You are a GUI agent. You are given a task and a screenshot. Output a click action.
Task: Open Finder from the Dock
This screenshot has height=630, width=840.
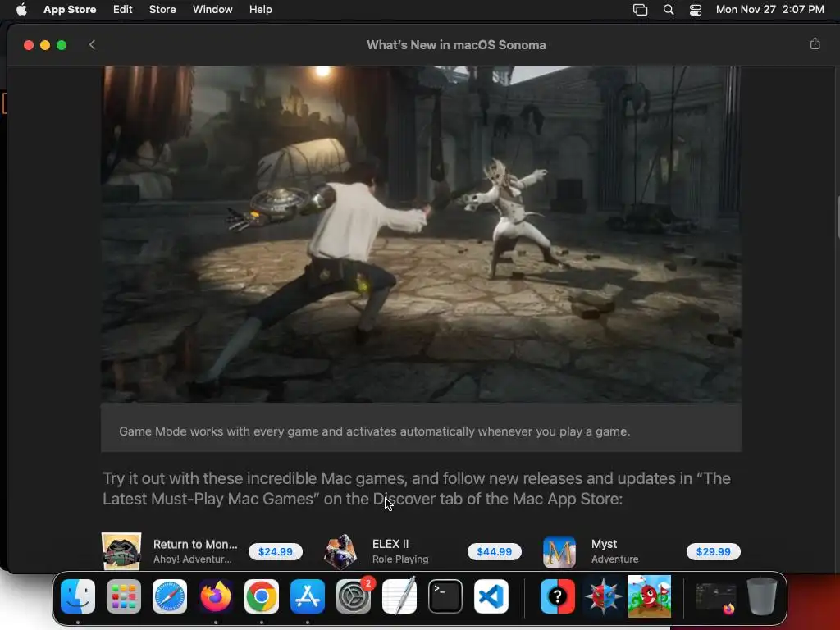pyautogui.click(x=78, y=596)
